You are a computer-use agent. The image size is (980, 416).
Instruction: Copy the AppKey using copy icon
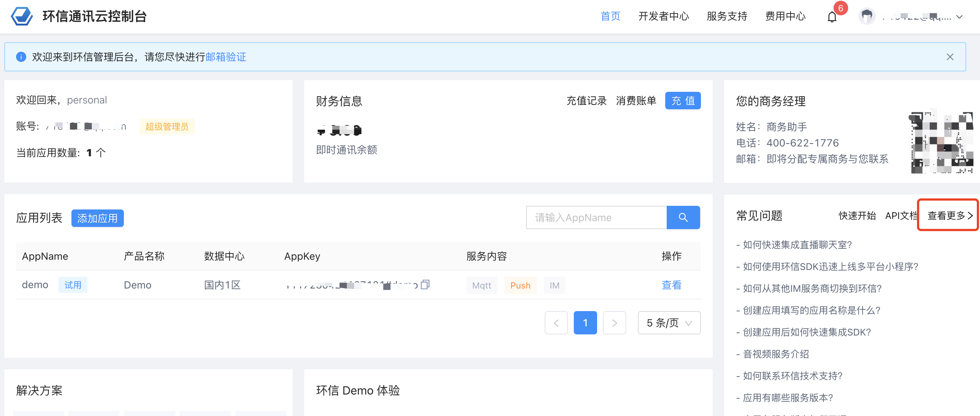(425, 284)
